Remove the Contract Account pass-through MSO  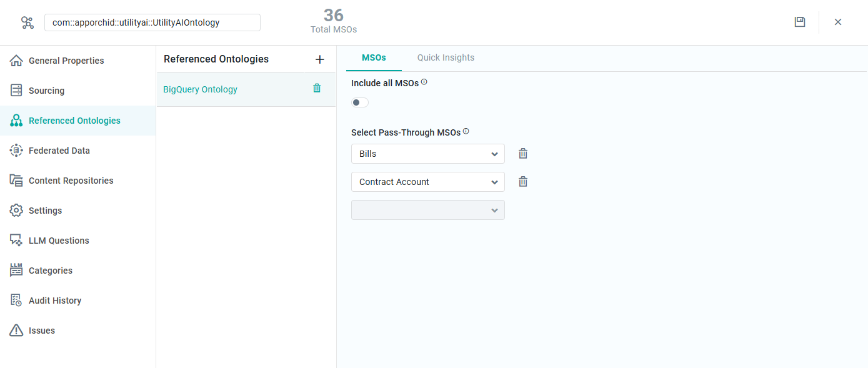tap(523, 182)
